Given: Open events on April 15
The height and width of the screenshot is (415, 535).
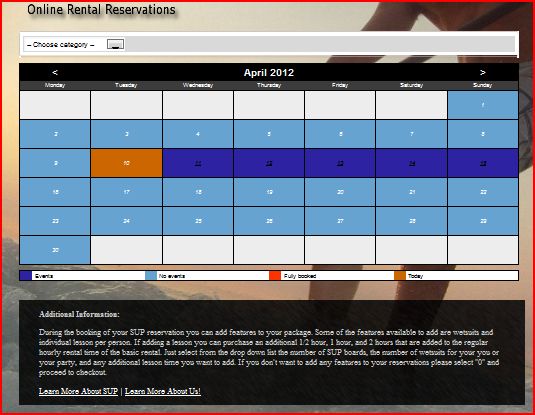Looking at the screenshot, I should pos(483,163).
